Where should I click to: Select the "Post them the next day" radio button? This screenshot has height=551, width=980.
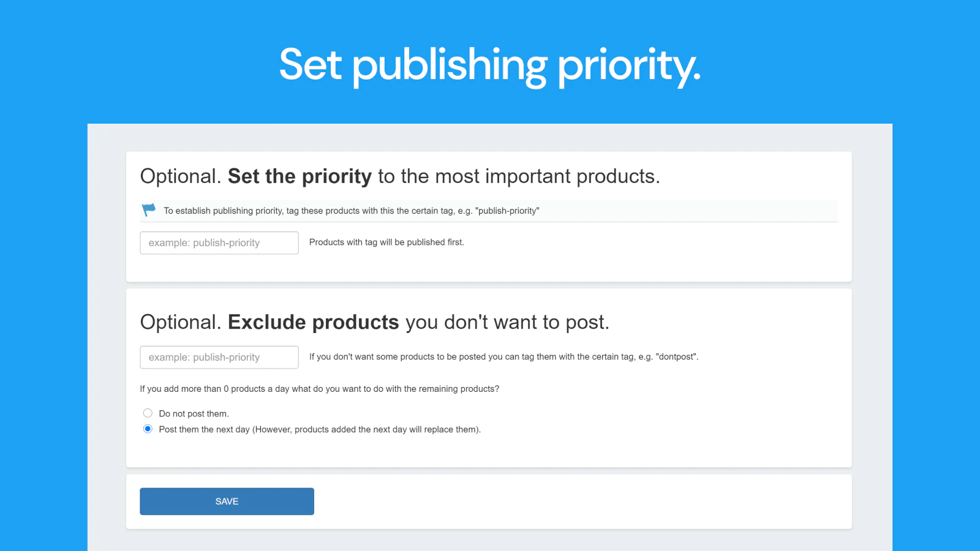[x=148, y=429]
